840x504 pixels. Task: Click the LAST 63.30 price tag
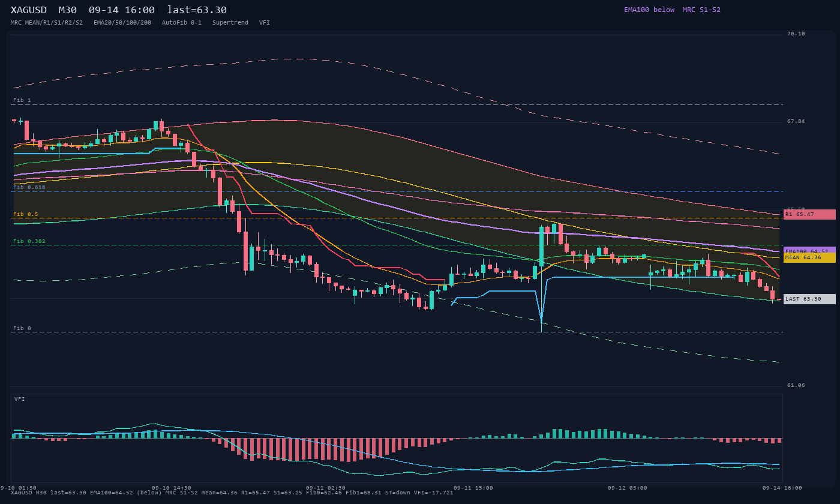tap(809, 299)
